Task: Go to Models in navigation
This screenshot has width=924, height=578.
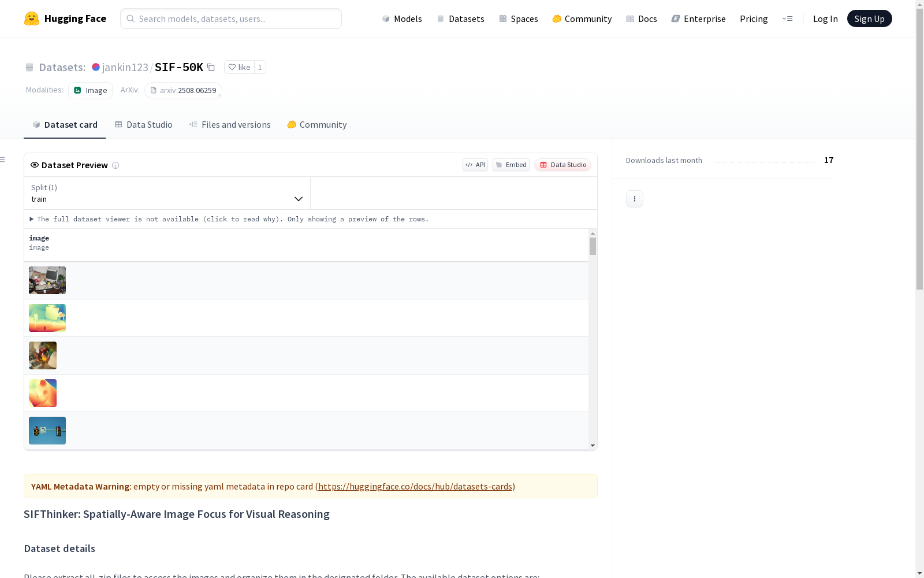Action: coord(402,18)
